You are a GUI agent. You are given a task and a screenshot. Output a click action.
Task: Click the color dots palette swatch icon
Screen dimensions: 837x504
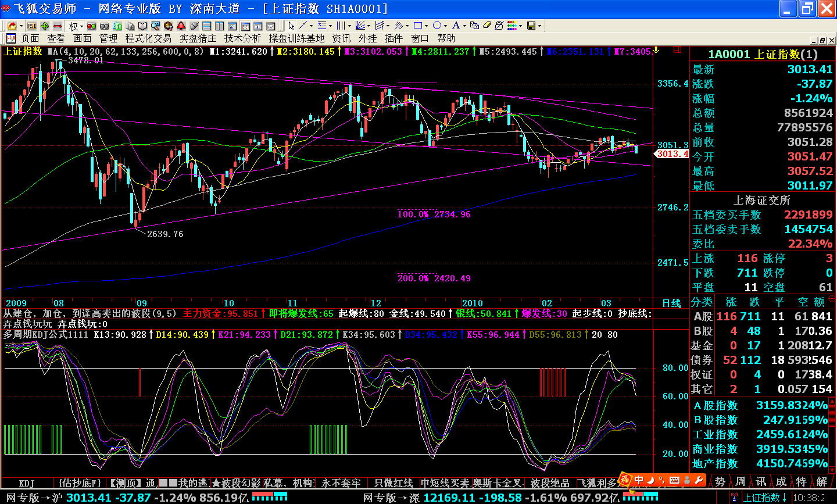click(x=512, y=26)
